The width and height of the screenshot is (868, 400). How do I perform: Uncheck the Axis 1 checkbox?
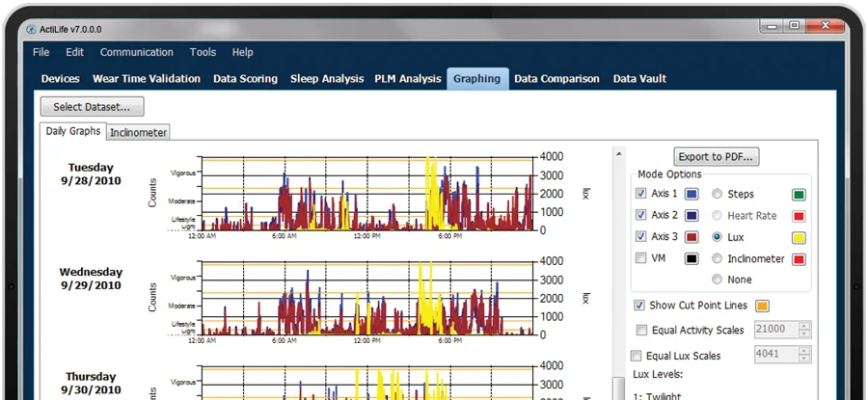click(641, 194)
